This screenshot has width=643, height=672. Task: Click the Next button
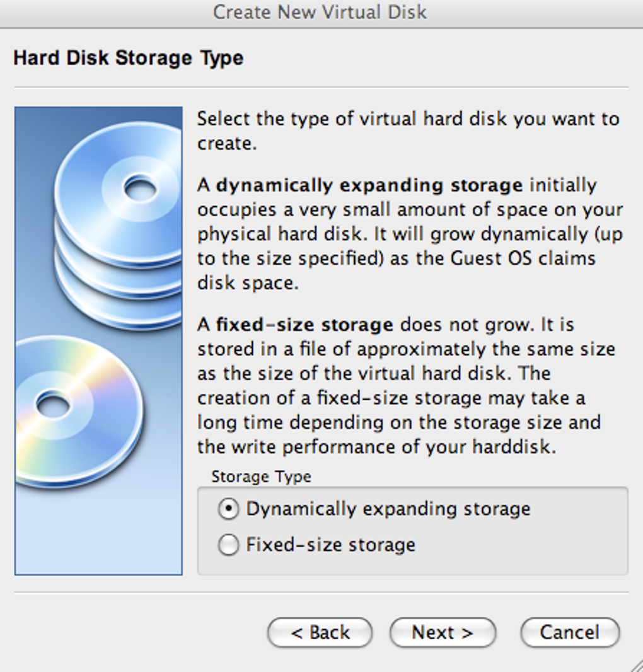point(443,632)
